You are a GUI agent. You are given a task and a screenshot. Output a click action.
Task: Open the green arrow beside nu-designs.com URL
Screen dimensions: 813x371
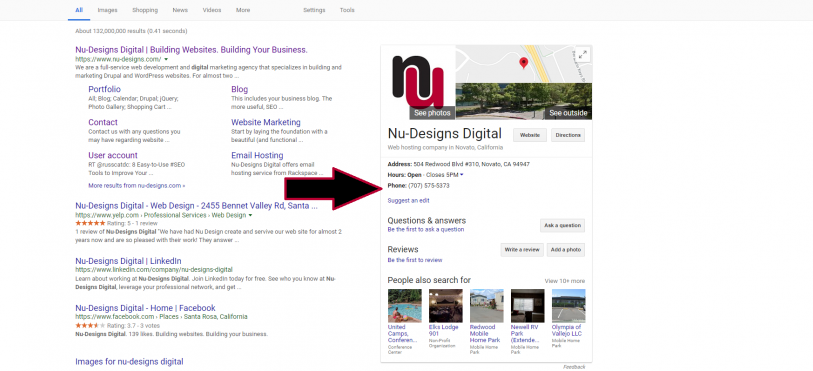166,59
